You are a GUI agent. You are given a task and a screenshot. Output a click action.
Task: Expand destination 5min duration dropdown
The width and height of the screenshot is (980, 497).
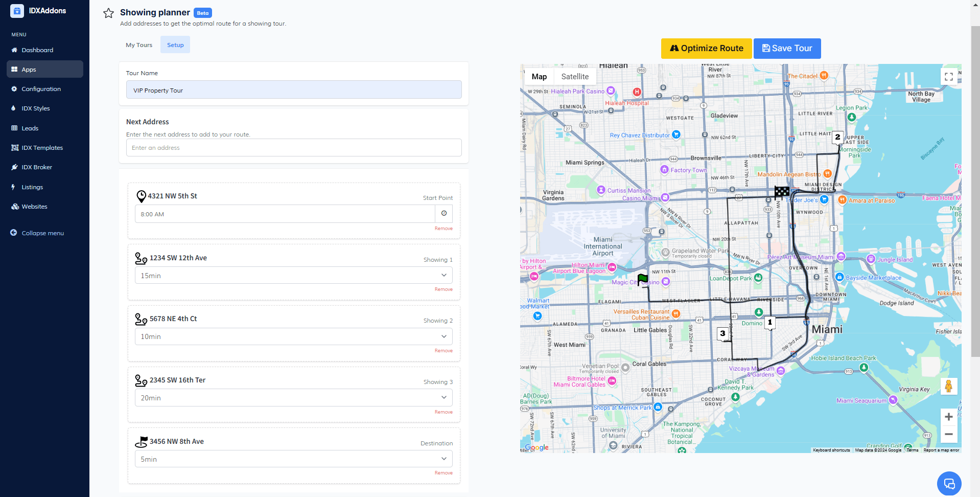[293, 459]
